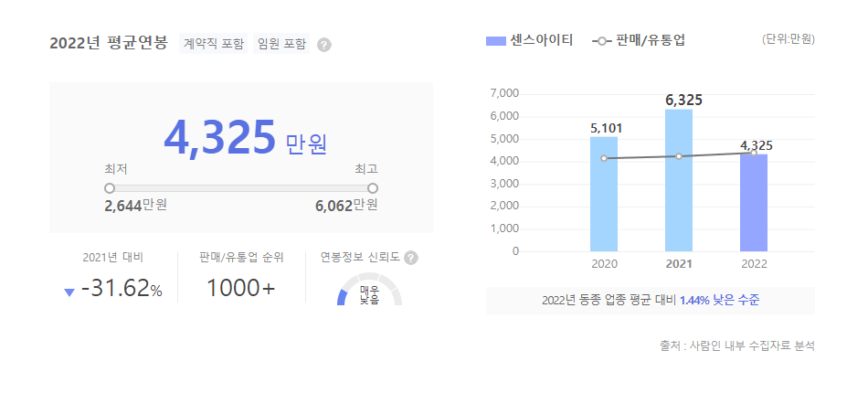Click the help icon beside 임원 포함
This screenshot has width=868, height=393.
point(324,45)
